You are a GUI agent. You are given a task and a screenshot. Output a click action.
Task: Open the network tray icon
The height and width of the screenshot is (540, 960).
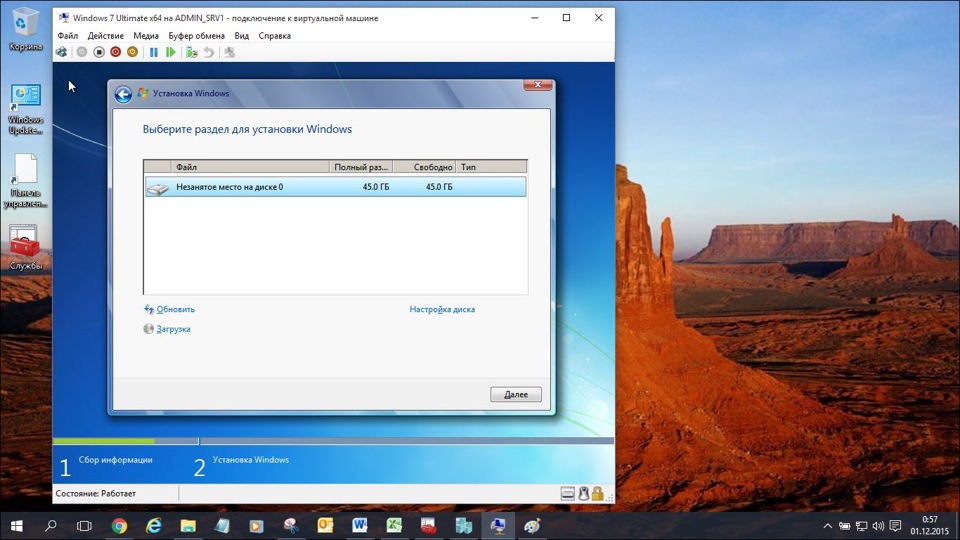pos(861,526)
